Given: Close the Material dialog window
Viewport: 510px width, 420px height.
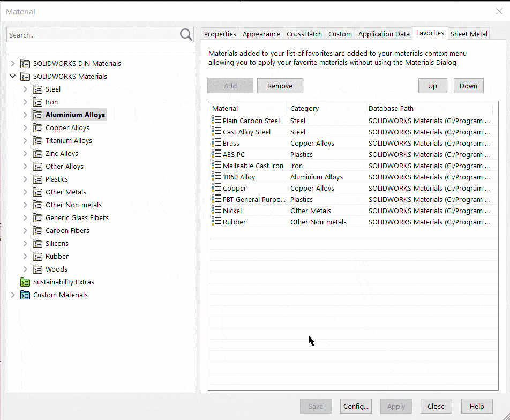Looking at the screenshot, I should tap(499, 11).
